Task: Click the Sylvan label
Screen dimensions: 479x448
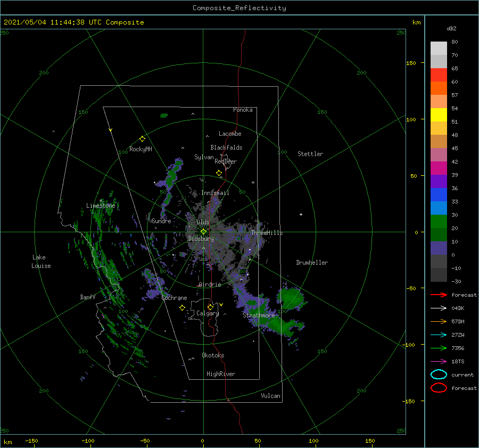Action: [204, 157]
